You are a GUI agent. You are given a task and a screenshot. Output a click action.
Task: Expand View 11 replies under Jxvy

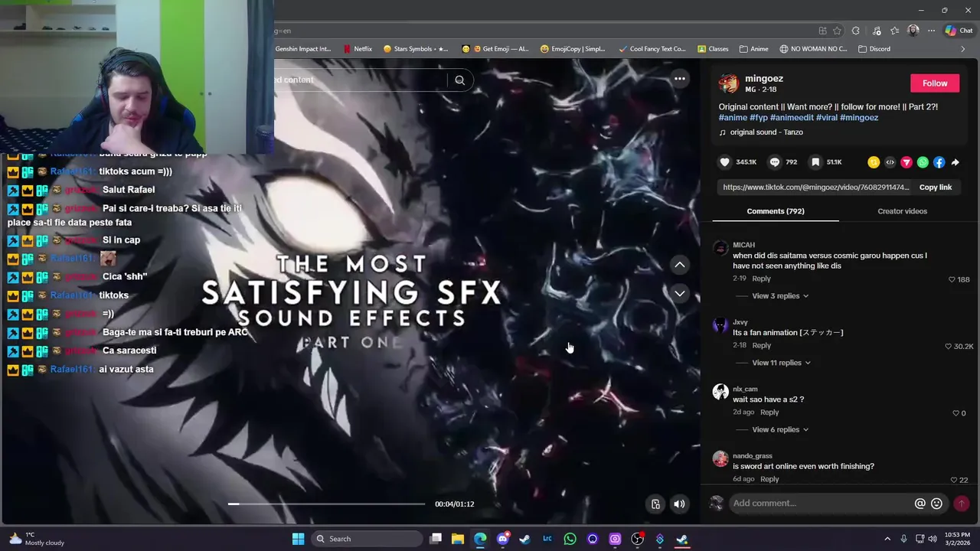[x=781, y=363]
